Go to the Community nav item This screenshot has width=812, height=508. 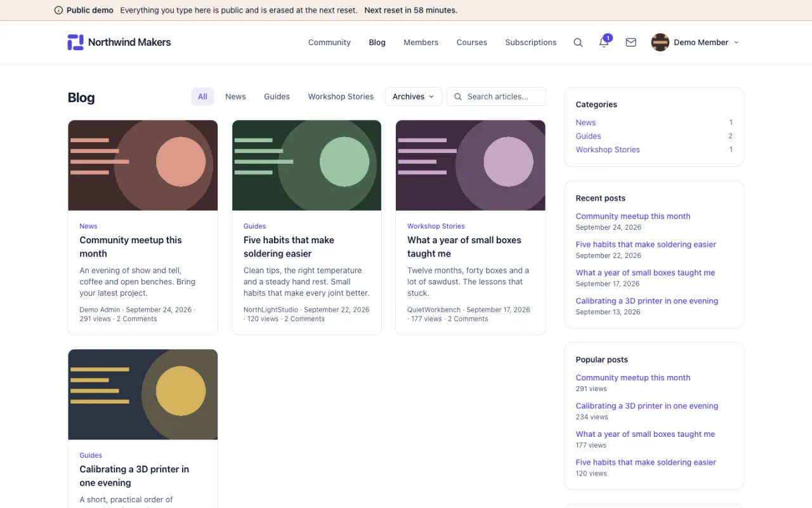pyautogui.click(x=329, y=43)
